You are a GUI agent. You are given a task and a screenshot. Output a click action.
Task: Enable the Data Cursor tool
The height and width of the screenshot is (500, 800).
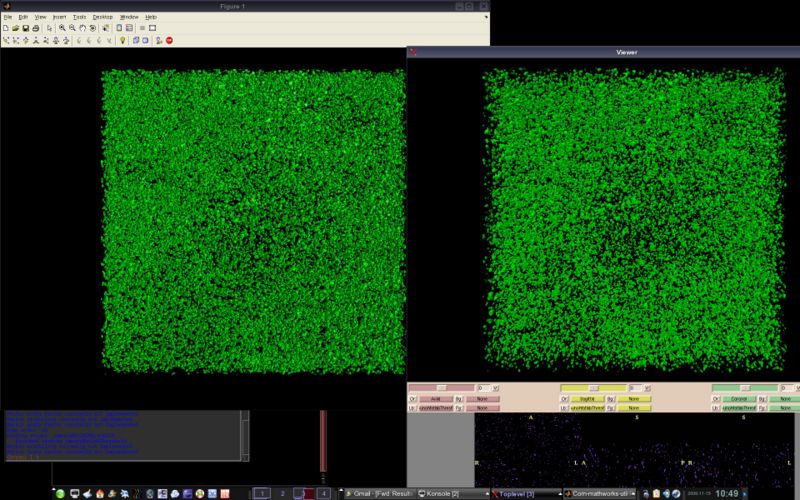point(106,28)
